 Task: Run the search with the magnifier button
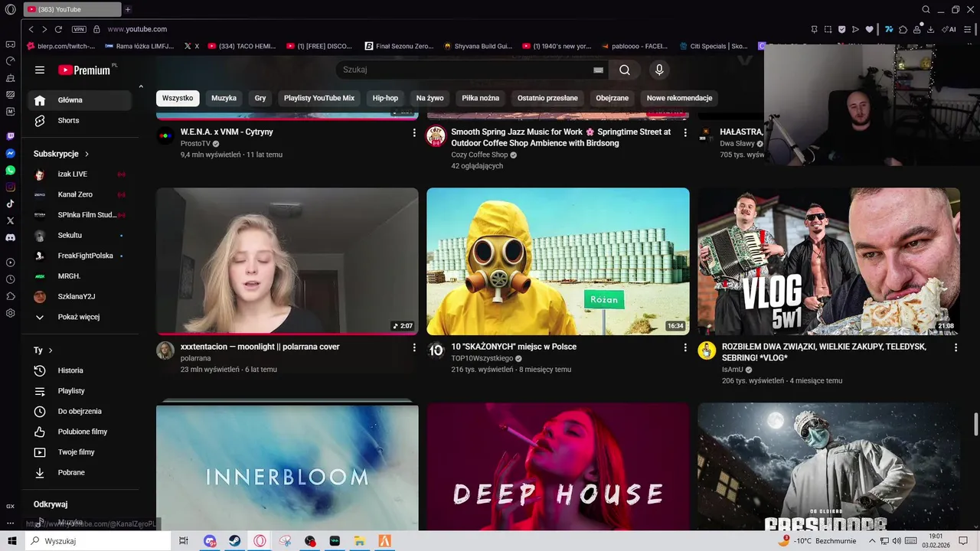(x=625, y=70)
